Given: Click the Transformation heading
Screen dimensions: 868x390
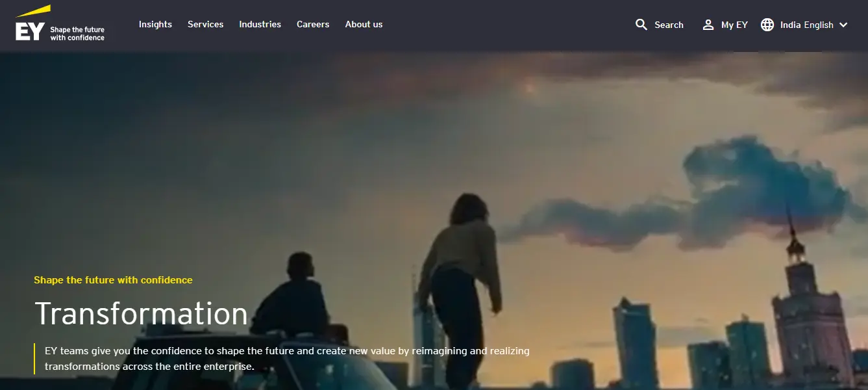Looking at the screenshot, I should (141, 313).
